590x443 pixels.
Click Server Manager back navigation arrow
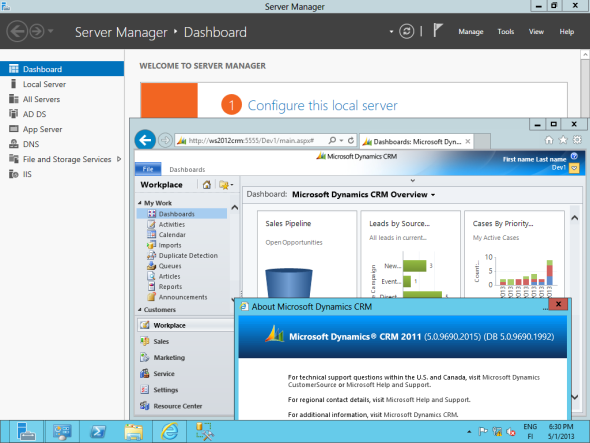pos(17,31)
